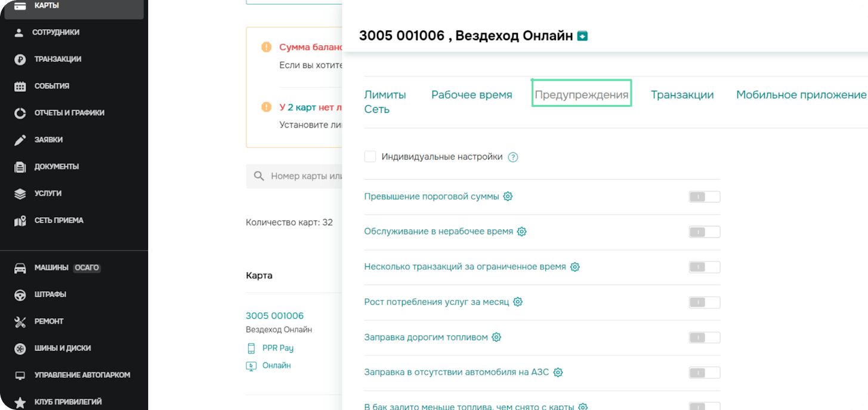Click gear icon beside Заправка дорогим топливом

tap(496, 337)
